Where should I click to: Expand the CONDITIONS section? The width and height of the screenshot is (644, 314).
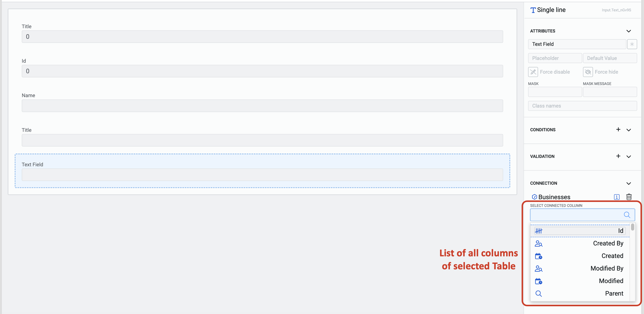(630, 130)
